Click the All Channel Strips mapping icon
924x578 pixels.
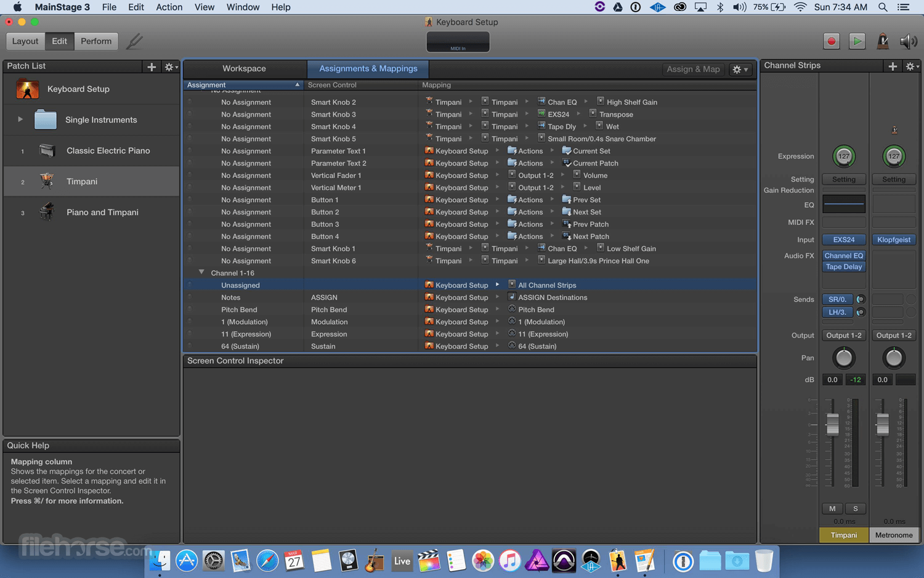pos(512,285)
